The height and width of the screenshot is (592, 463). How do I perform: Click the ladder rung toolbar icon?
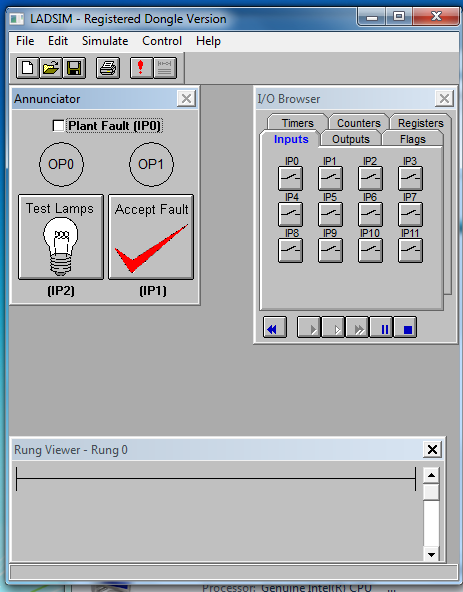click(x=165, y=68)
